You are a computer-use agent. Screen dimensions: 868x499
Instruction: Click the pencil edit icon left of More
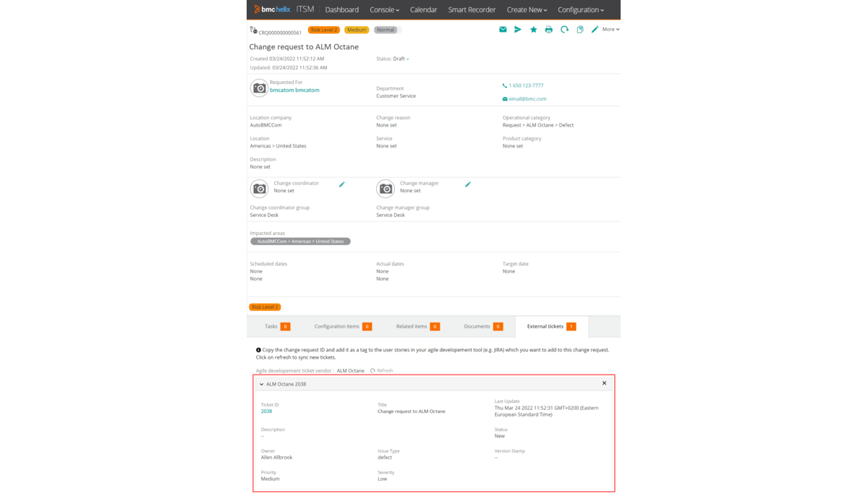coord(595,30)
